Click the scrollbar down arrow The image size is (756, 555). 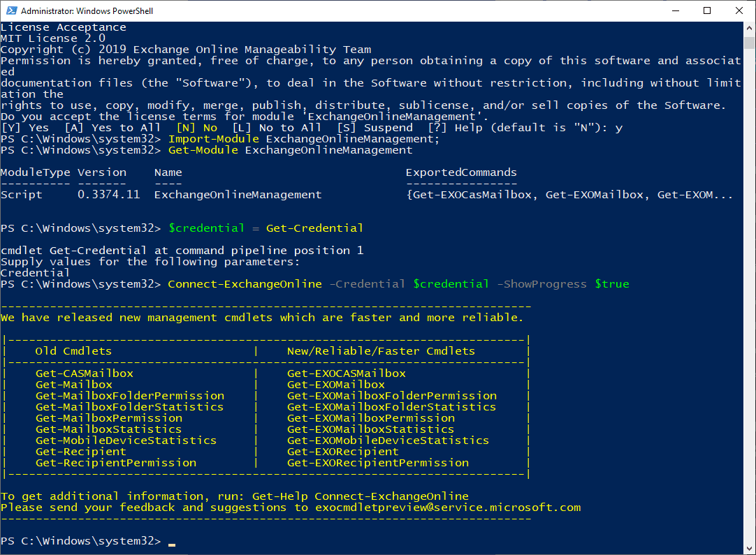click(x=749, y=546)
